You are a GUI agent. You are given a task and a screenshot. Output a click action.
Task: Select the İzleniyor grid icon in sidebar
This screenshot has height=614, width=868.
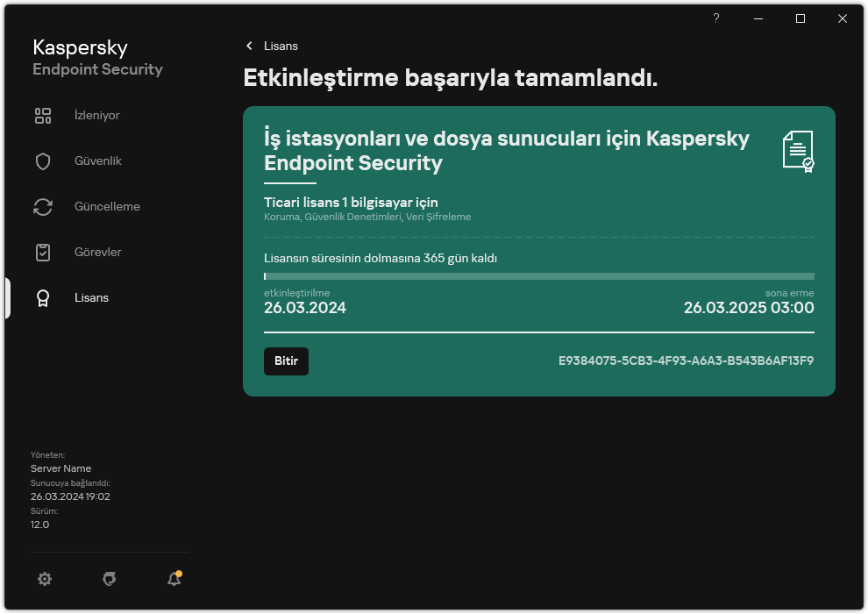pyautogui.click(x=43, y=115)
